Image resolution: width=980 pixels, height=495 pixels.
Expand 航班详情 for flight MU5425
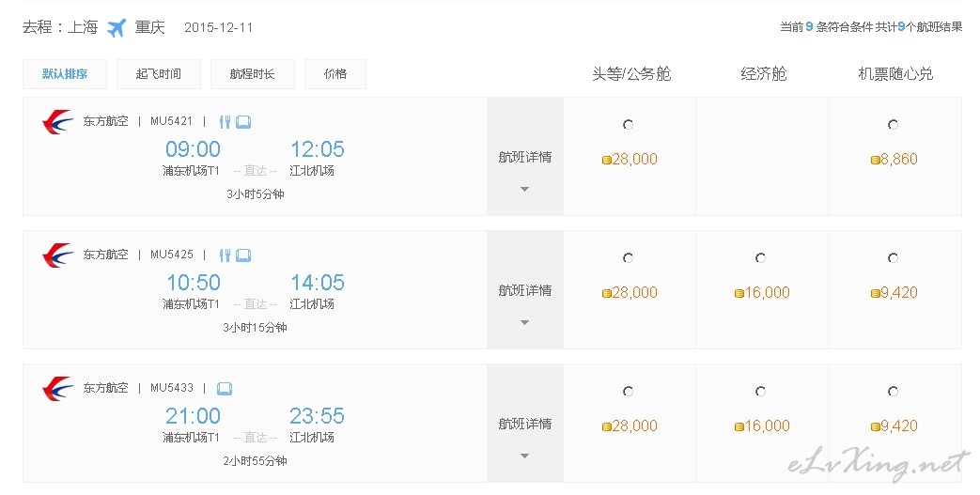pyautogui.click(x=525, y=290)
